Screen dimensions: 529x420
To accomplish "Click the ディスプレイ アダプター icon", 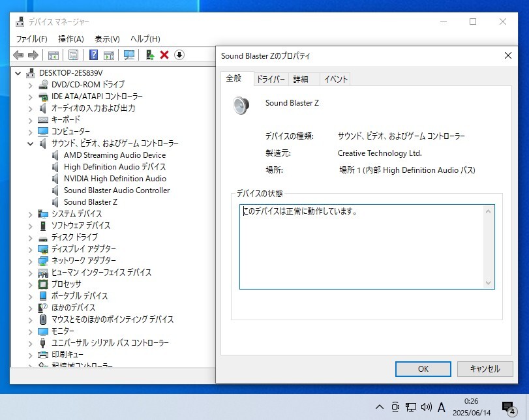I will pyautogui.click(x=43, y=249).
